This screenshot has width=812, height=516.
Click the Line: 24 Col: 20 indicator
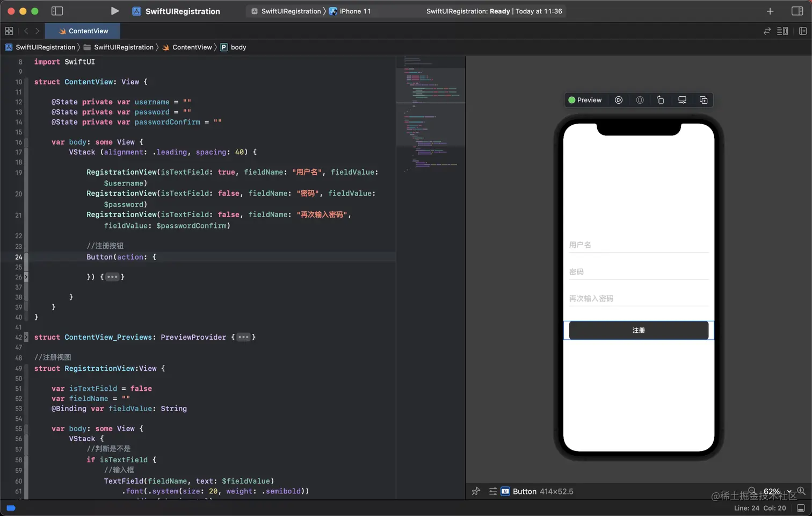(x=760, y=508)
